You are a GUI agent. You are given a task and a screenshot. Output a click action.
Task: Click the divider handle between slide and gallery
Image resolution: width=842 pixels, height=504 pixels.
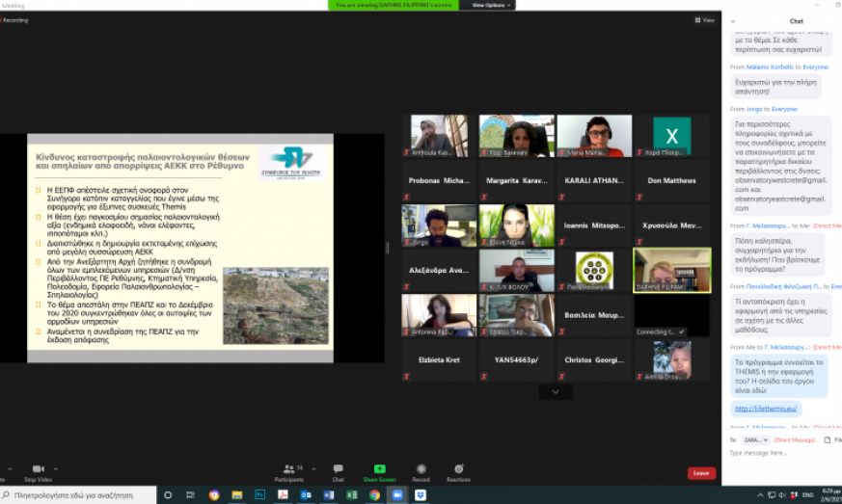pyautogui.click(x=388, y=248)
